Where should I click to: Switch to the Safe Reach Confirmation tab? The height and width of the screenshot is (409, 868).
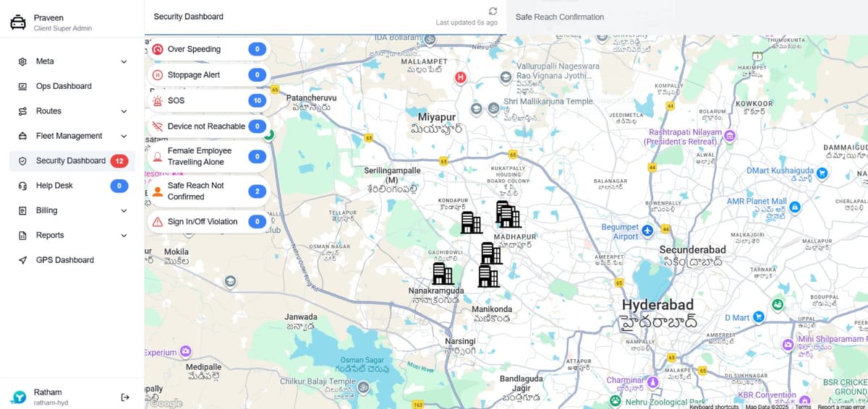click(559, 17)
